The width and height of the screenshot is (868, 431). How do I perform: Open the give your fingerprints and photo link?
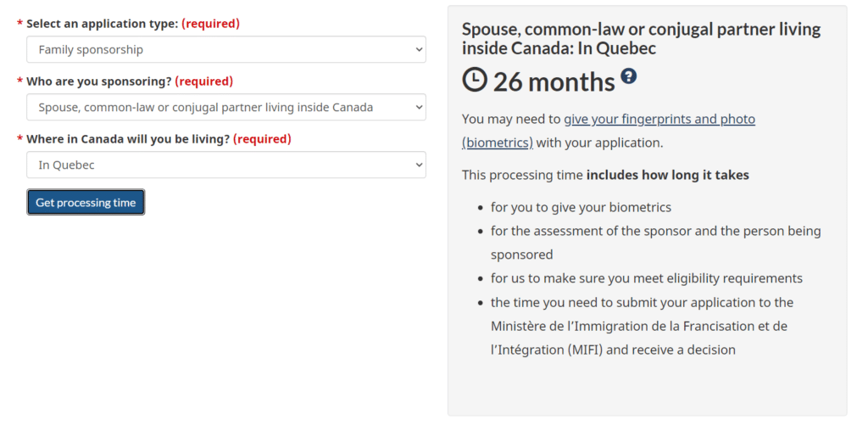(659, 119)
